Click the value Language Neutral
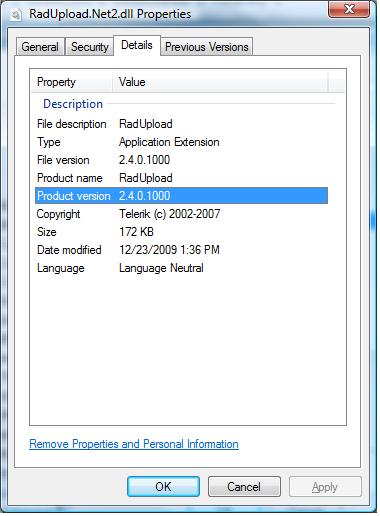The height and width of the screenshot is (516, 380). (x=161, y=268)
